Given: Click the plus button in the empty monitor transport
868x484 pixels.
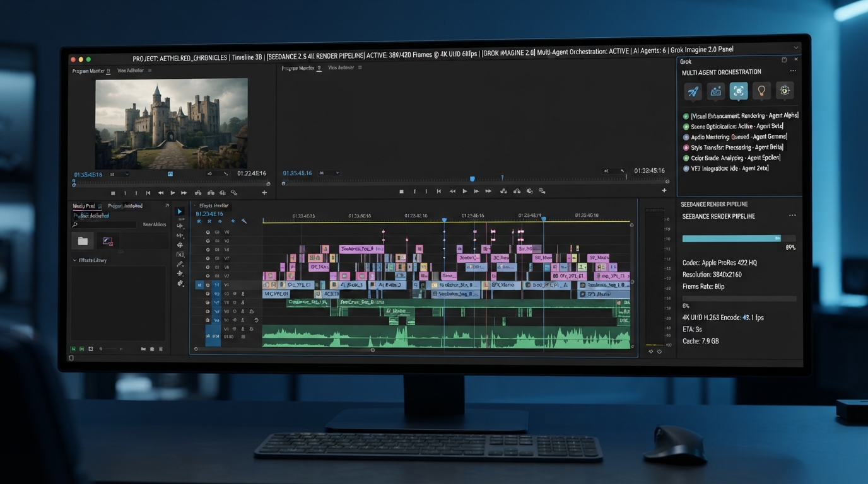Looking at the screenshot, I should pyautogui.click(x=664, y=190).
